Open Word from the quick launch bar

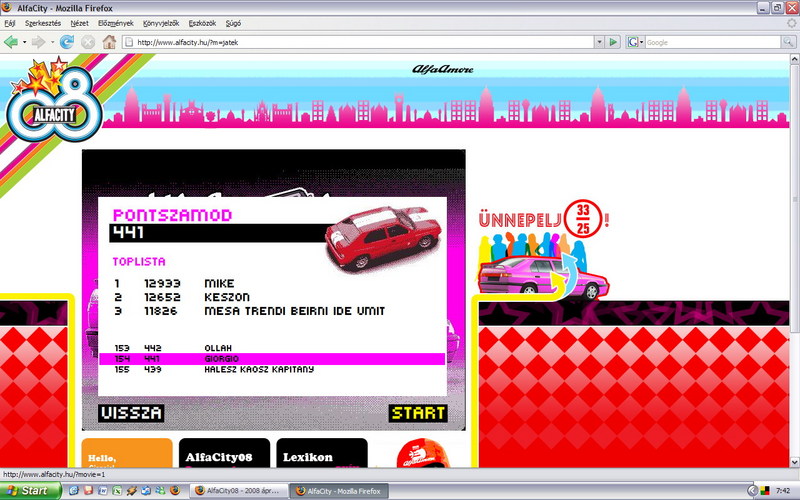pyautogui.click(x=103, y=491)
